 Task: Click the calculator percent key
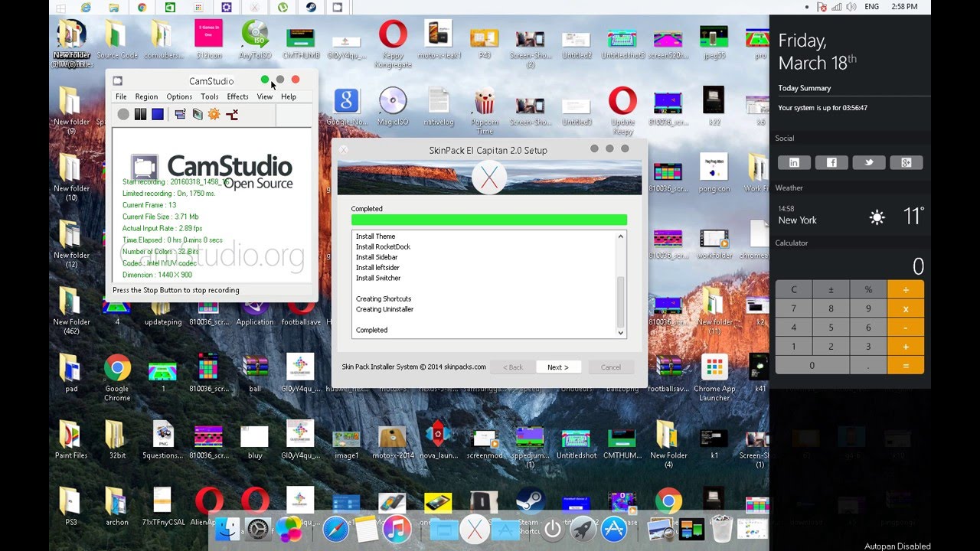(x=868, y=289)
